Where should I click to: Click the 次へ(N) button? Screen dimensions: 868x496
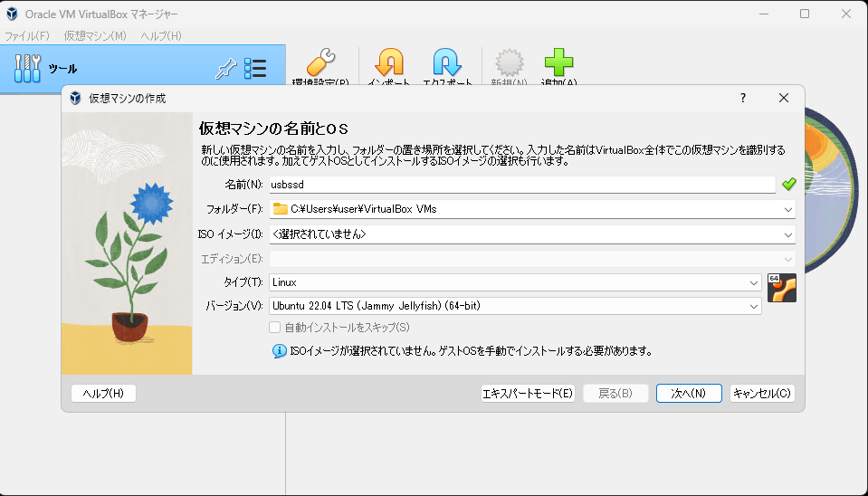point(689,394)
